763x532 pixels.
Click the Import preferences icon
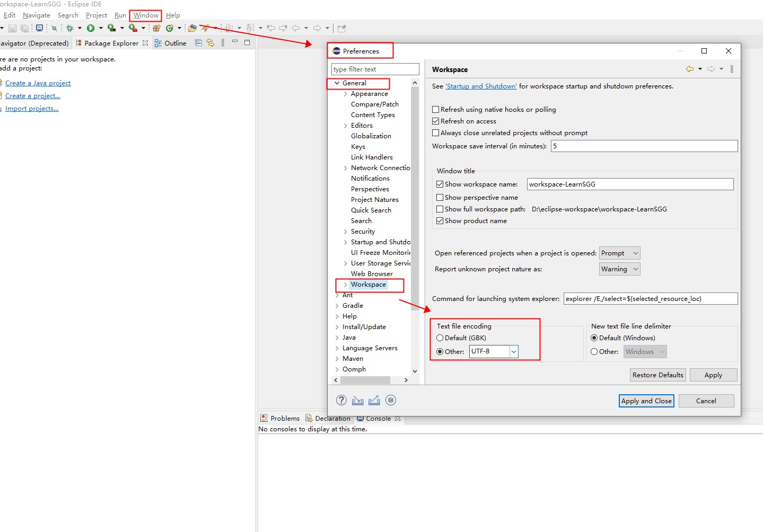pyautogui.click(x=358, y=401)
